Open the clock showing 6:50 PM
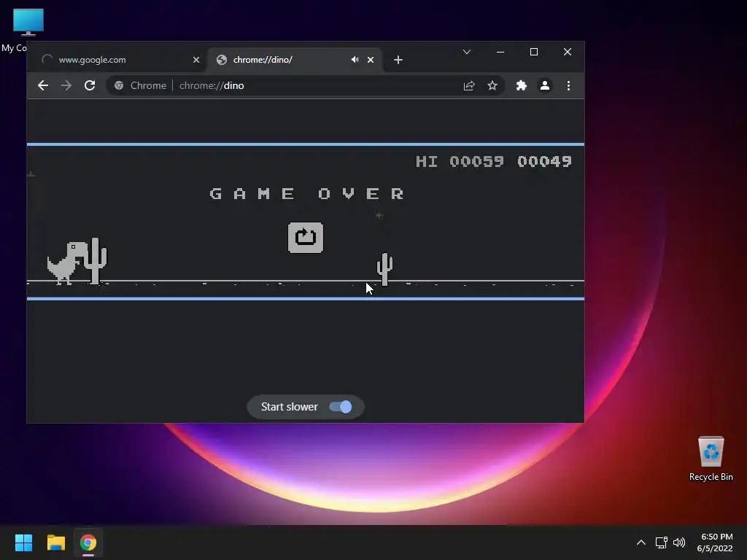 pyautogui.click(x=715, y=542)
